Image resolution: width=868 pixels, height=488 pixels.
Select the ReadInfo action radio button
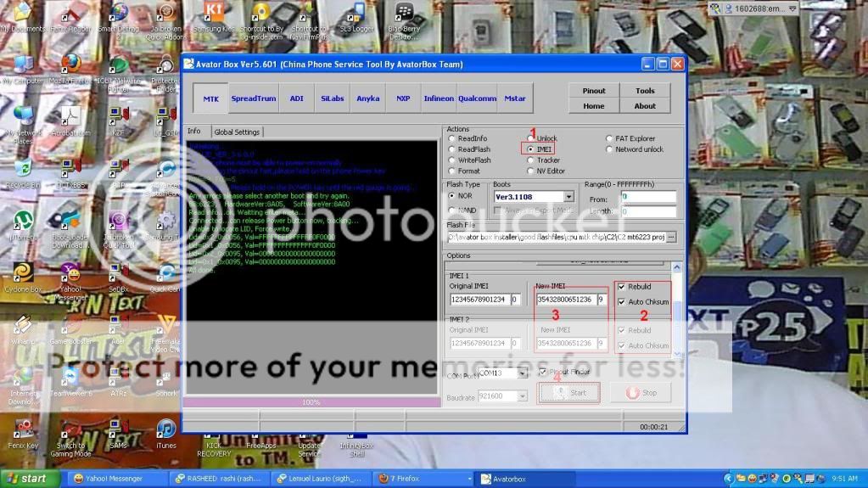[x=452, y=138]
